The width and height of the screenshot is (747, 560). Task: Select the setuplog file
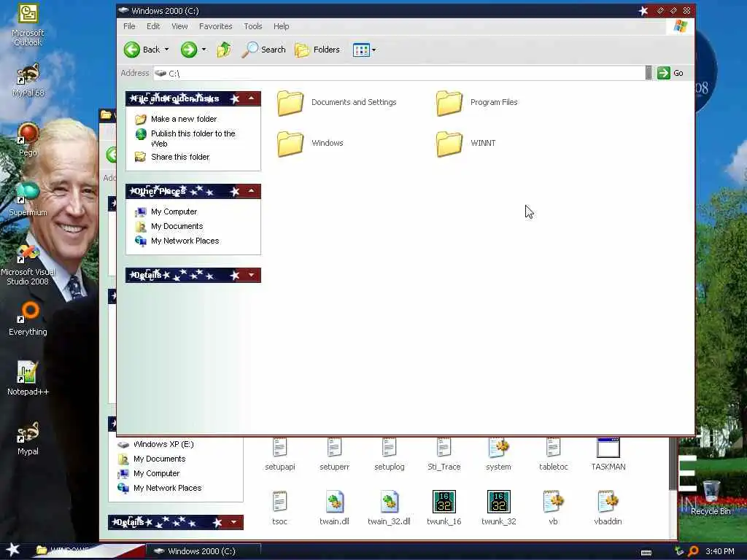pos(390,455)
